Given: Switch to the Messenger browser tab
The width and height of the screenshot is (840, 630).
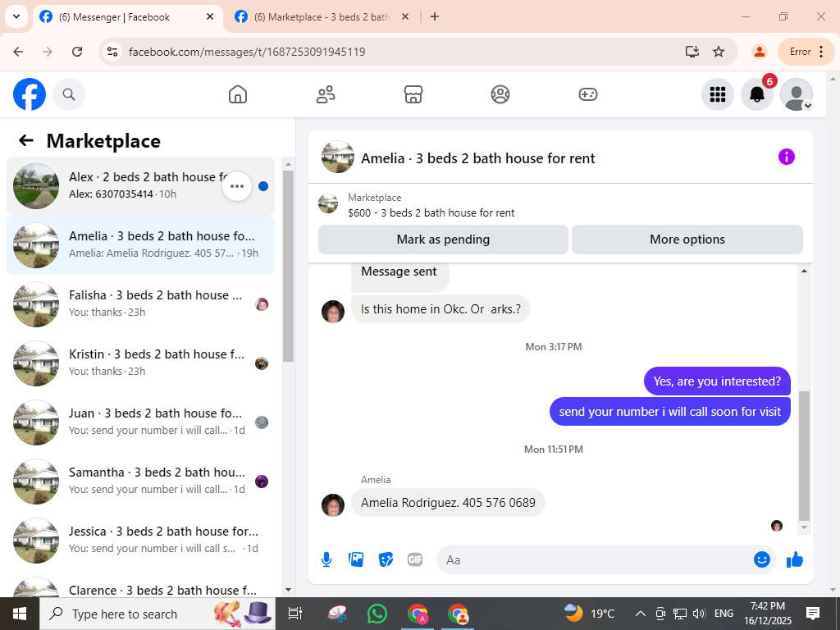Looking at the screenshot, I should click(127, 17).
